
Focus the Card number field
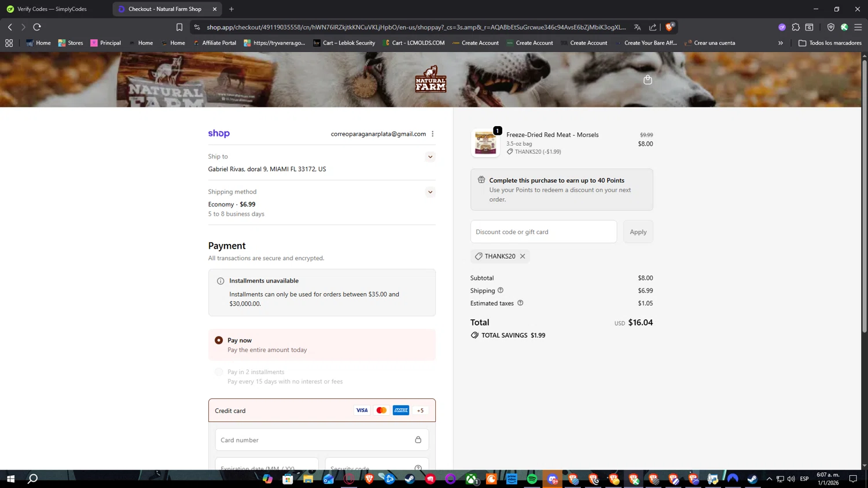(322, 440)
